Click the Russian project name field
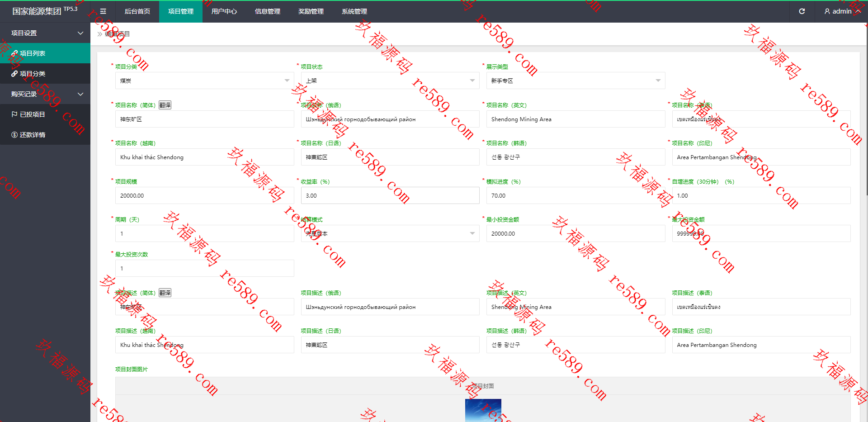The width and height of the screenshot is (868, 422). pyautogui.click(x=390, y=119)
